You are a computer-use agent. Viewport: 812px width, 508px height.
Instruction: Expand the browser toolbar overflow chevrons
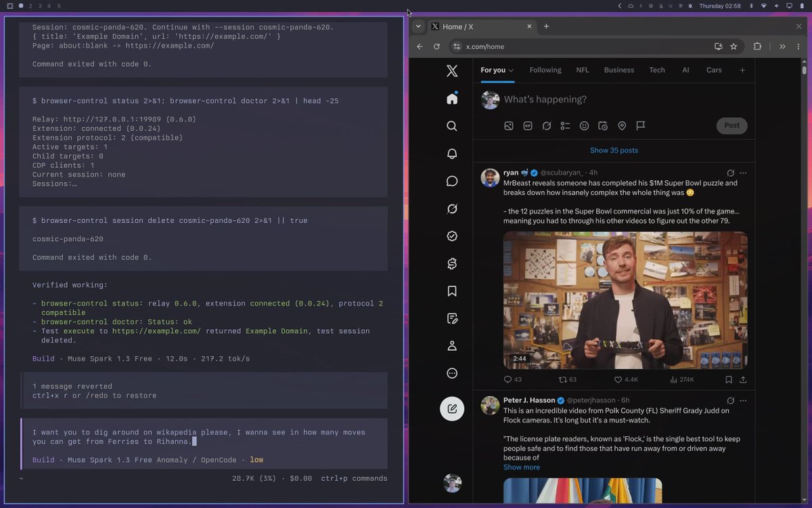(x=782, y=47)
